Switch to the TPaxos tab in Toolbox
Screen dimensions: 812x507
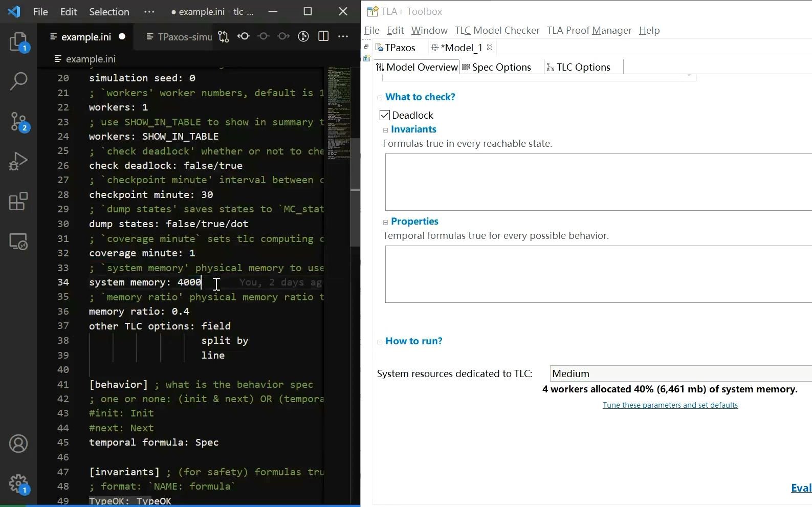tap(395, 48)
